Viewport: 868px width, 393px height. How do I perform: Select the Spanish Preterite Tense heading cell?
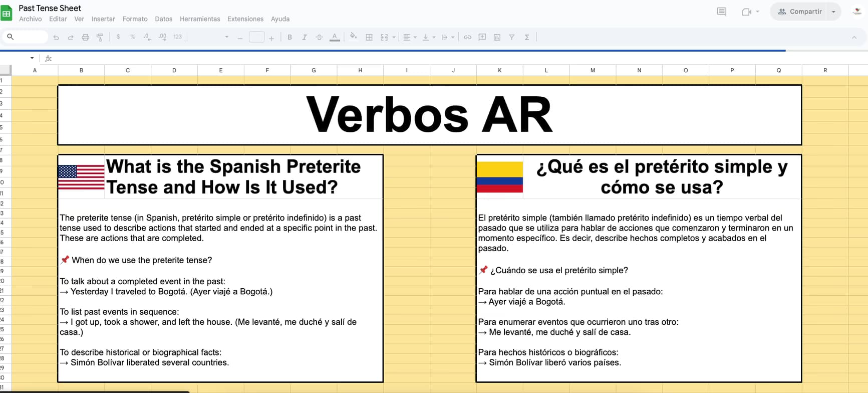tap(244, 177)
